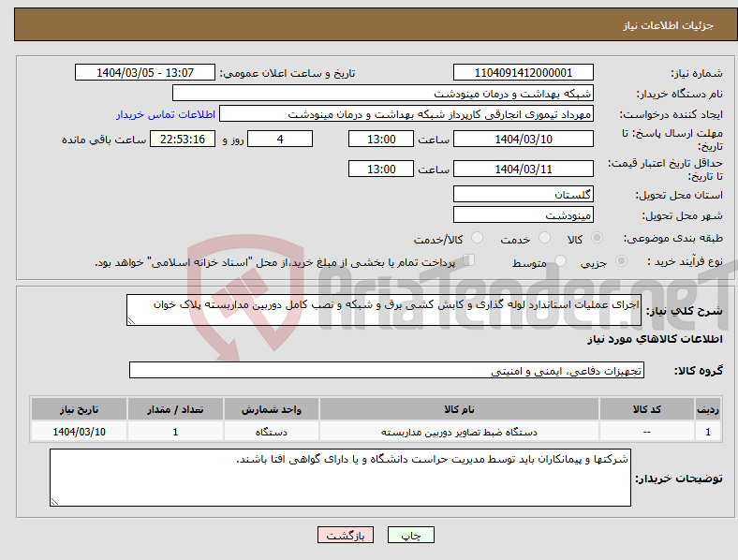Image resolution: width=738 pixels, height=560 pixels.
Task: Click the need number field 1104091412000001
Action: tap(524, 72)
